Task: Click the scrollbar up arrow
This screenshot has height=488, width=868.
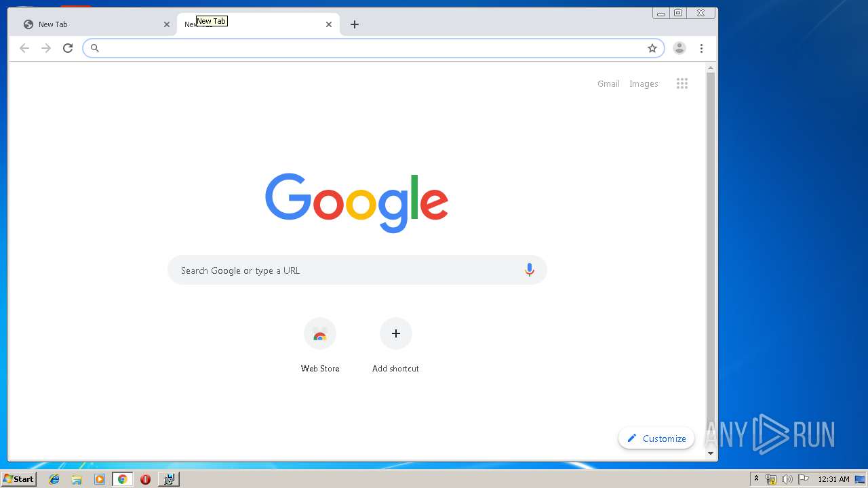Action: click(x=711, y=68)
